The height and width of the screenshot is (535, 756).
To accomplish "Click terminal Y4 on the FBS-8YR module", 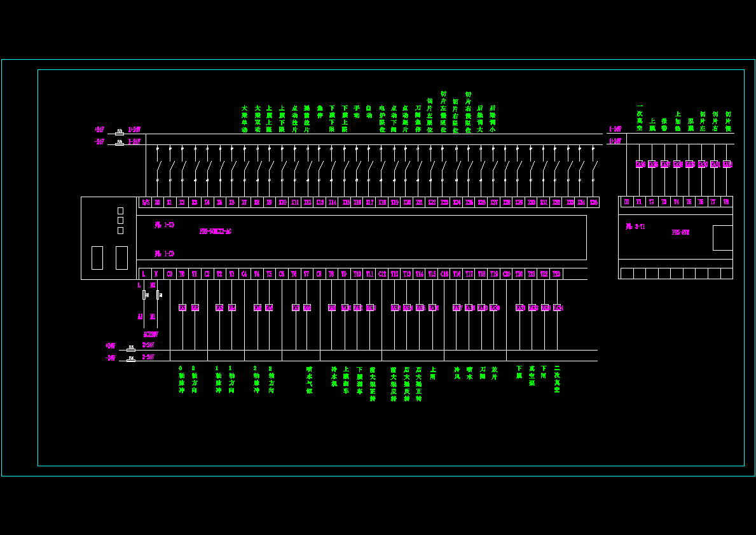I will coord(676,202).
